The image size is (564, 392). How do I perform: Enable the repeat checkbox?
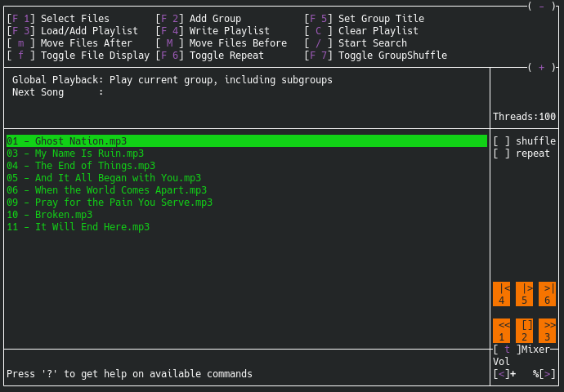[502, 154]
